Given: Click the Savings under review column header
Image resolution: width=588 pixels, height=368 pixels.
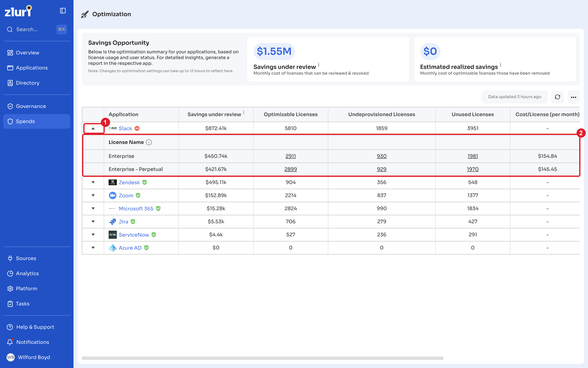Looking at the screenshot, I should pyautogui.click(x=216, y=114).
